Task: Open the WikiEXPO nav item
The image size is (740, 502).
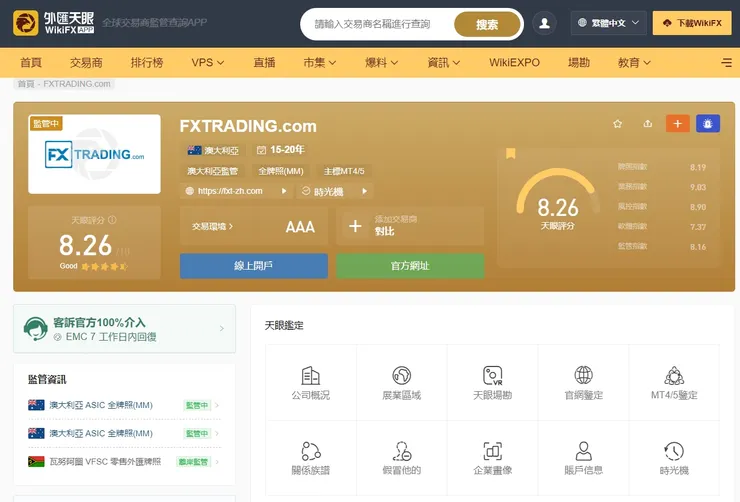Action: click(x=514, y=62)
